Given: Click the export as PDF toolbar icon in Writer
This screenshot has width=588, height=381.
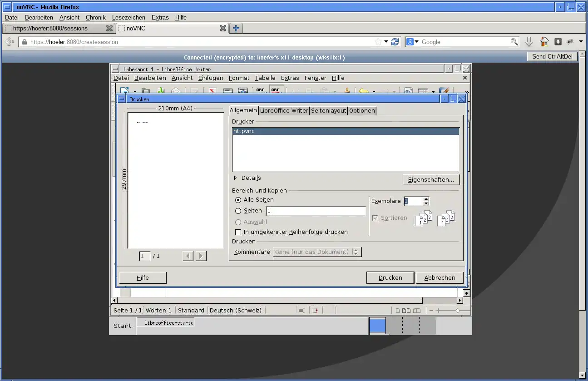Looking at the screenshot, I should point(213,91).
